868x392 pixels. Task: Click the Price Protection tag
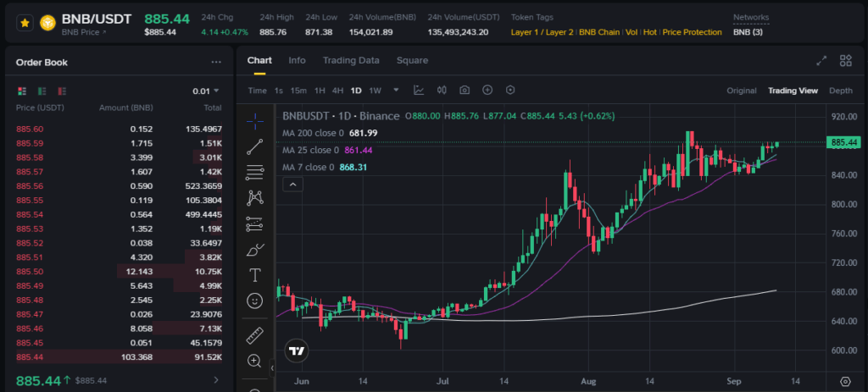(x=692, y=32)
